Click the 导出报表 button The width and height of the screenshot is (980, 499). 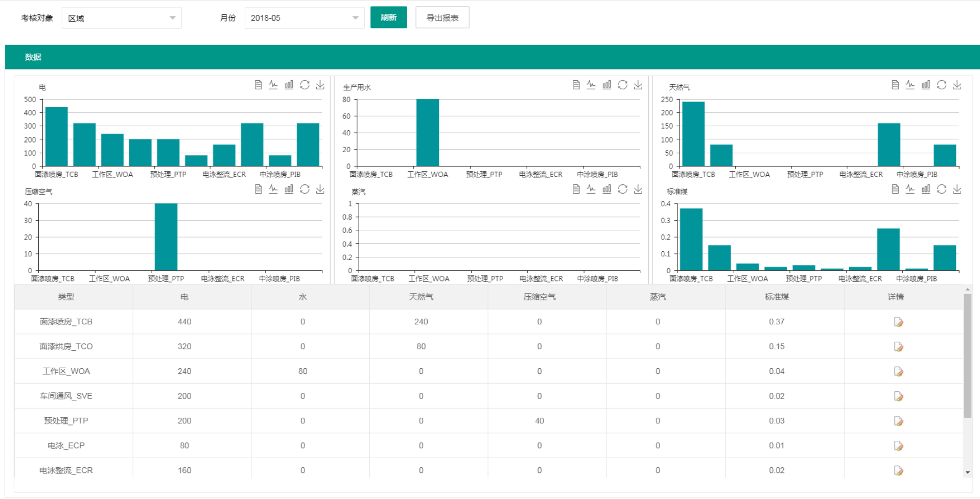tap(442, 18)
